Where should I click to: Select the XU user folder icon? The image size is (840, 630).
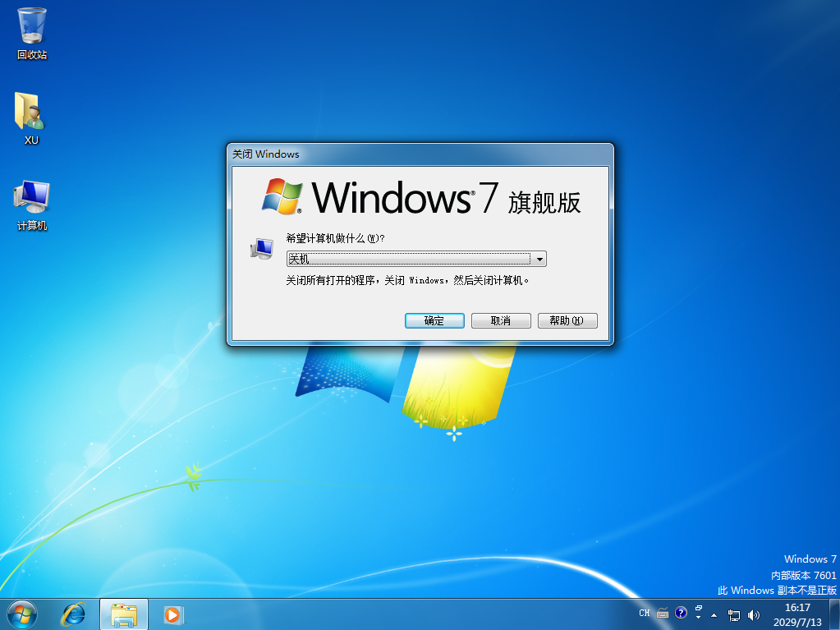(31, 117)
